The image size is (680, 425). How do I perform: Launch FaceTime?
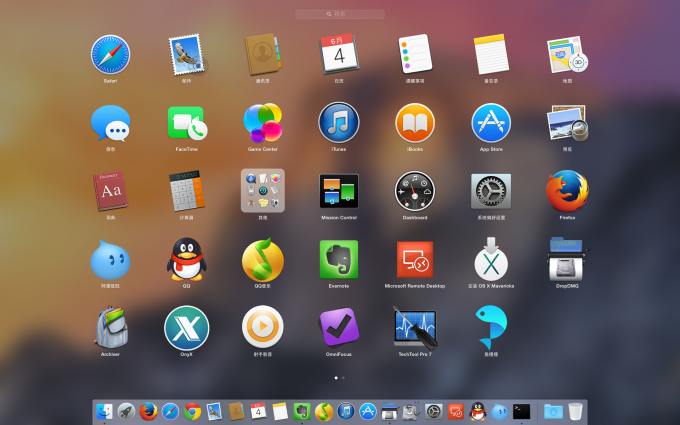point(187,123)
